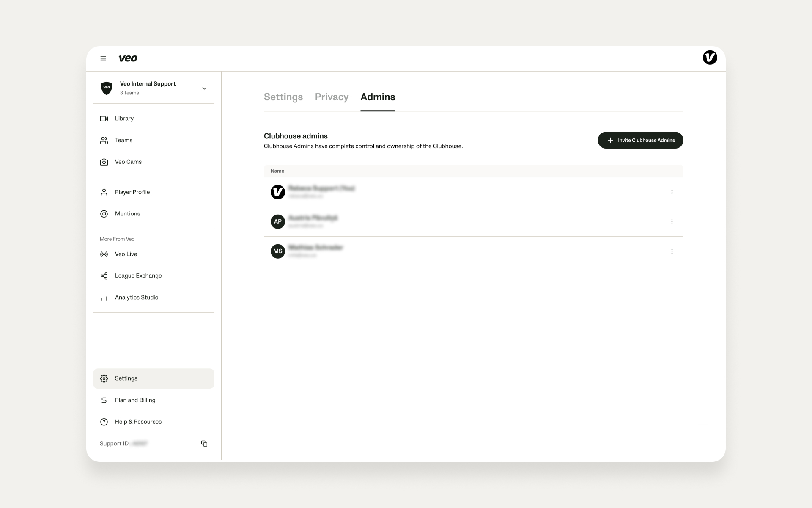
Task: Go to Teams in the sidebar
Action: tap(123, 140)
